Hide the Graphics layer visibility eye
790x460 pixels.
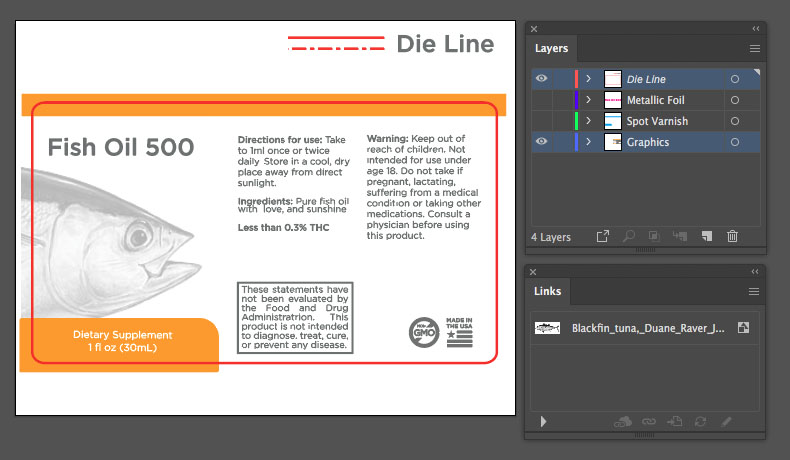tap(542, 142)
